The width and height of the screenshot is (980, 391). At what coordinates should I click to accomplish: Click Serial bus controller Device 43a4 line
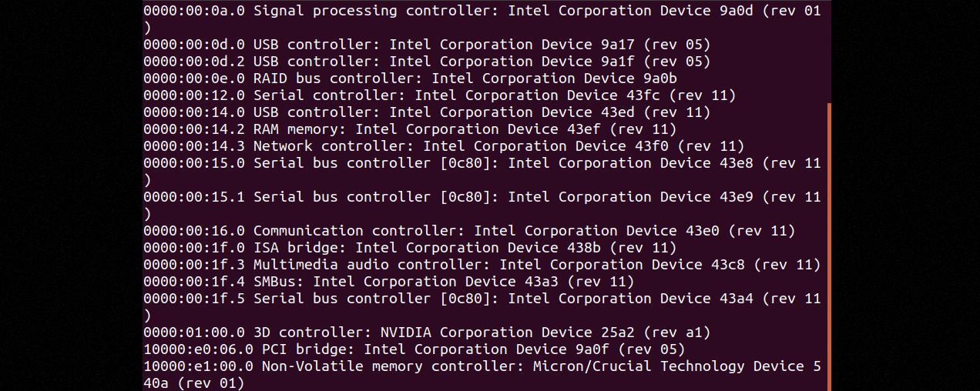pyautogui.click(x=482, y=299)
